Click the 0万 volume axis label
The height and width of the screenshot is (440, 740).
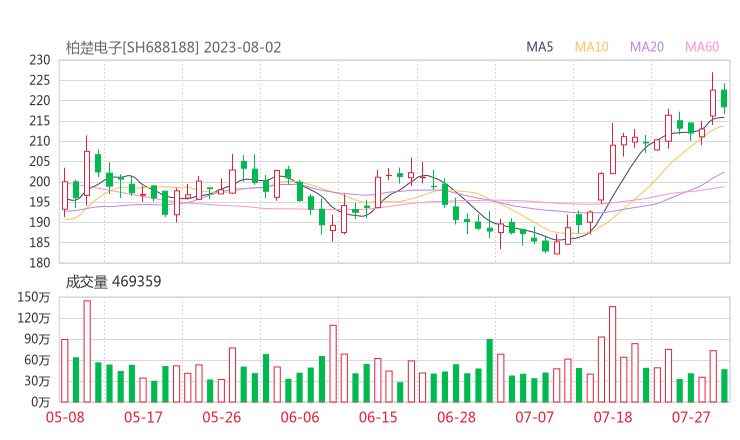pos(41,403)
